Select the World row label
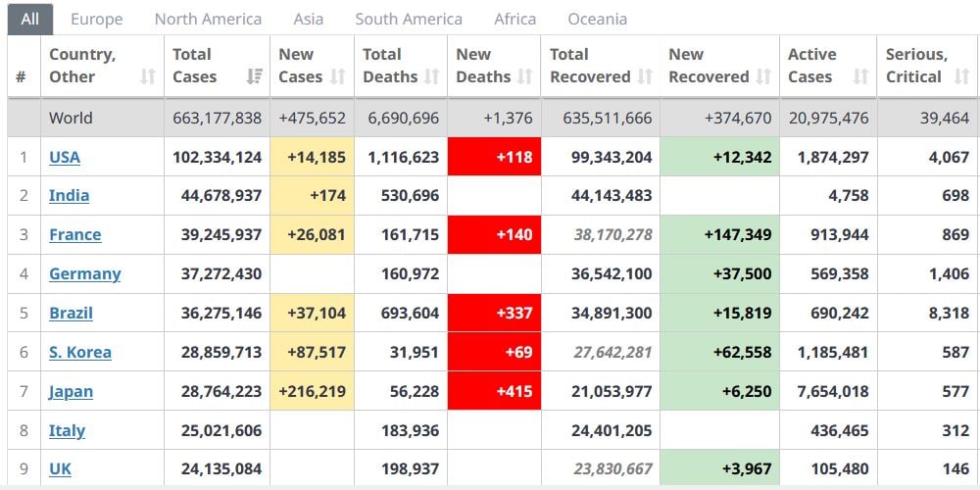 [71, 119]
